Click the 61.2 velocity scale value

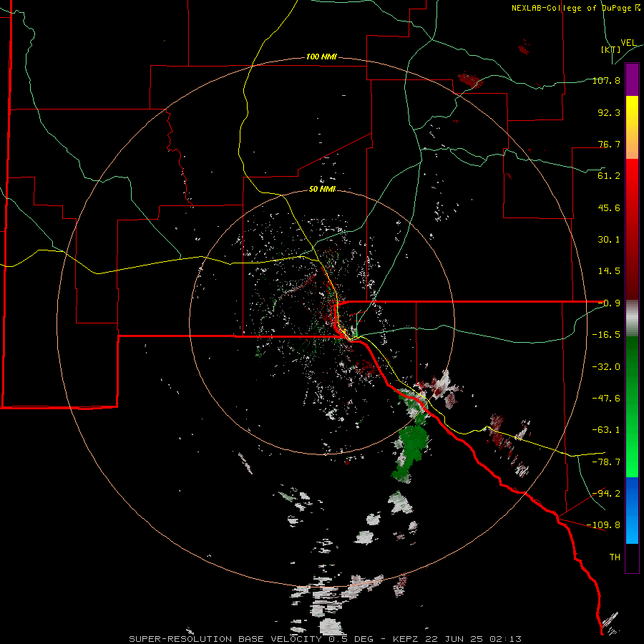click(609, 175)
